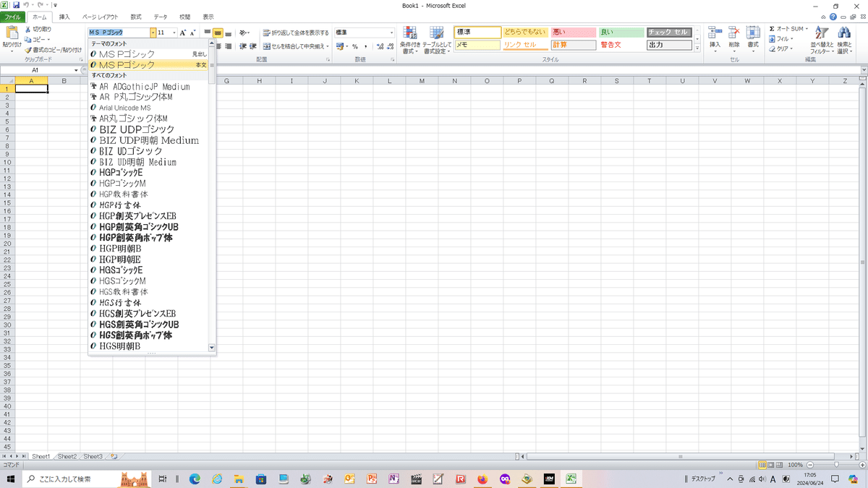Screen dimensions: 868x488
Task: Switch to the 校閲 ribbon tab
Action: point(184,16)
